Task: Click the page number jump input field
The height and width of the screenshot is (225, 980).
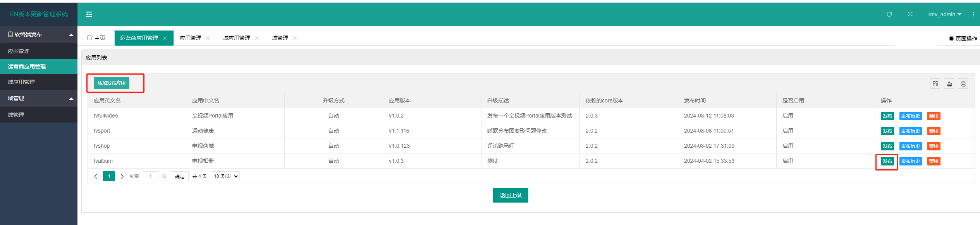Action: point(150,176)
